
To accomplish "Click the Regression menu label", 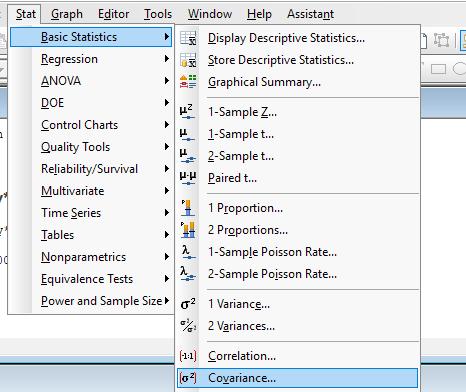I will pyautogui.click(x=69, y=59).
